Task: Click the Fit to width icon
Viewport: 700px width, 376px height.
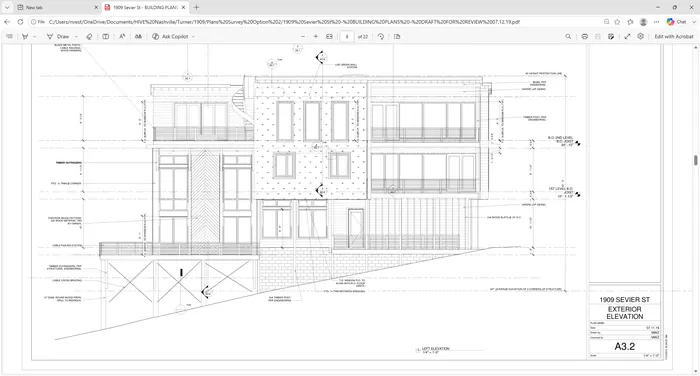Action: (329, 37)
